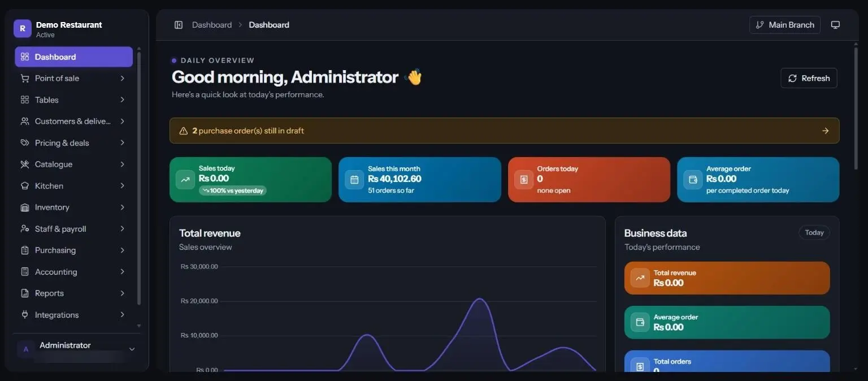Expand the Pricing & deals chevron
The width and height of the screenshot is (868, 381).
[122, 143]
